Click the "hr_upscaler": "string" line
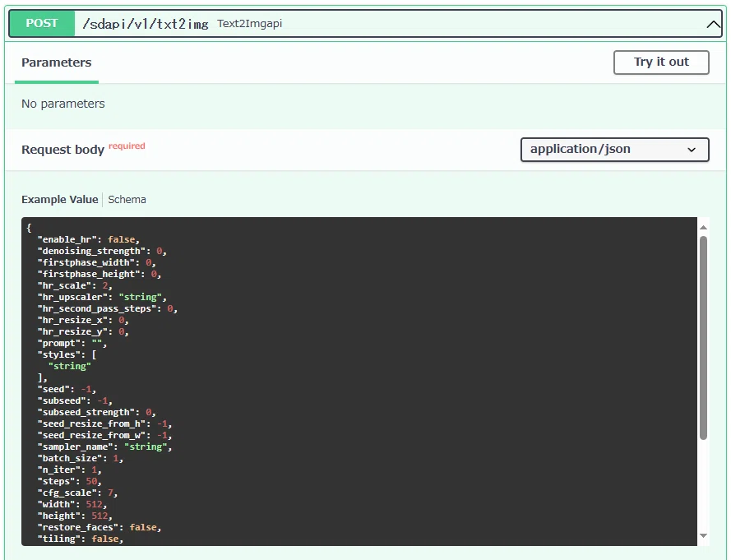 tap(102, 297)
